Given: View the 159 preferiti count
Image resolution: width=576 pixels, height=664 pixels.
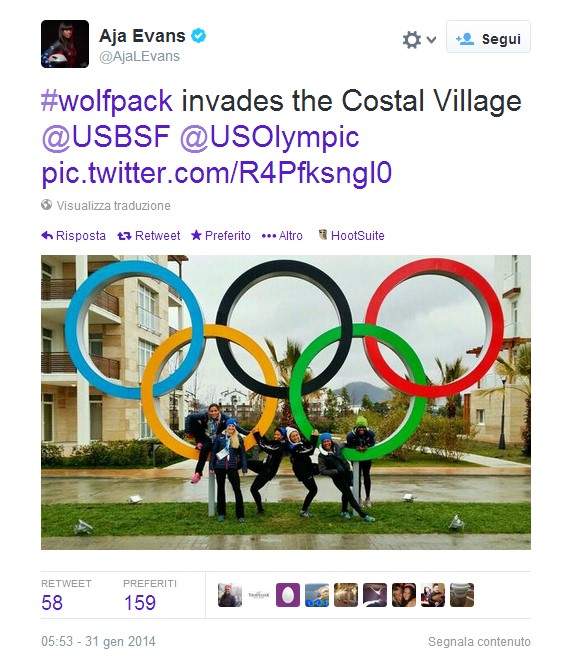Looking at the screenshot, I should (x=140, y=603).
